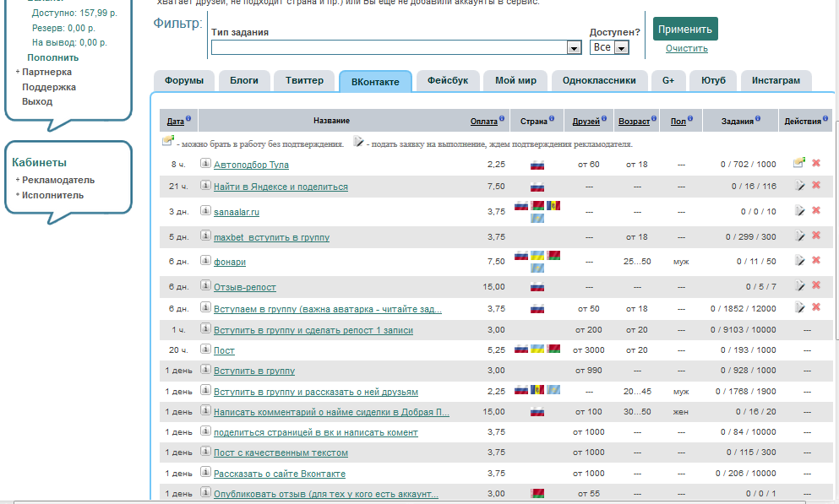This screenshot has height=504, width=839.
Task: Open the поделиться страницей в вк task
Action: click(316, 432)
